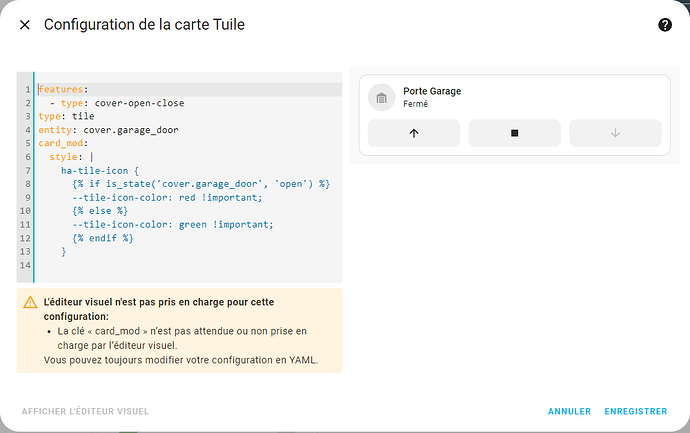Click the warning triangle icon in the alert
The image size is (690, 433).
coord(30,302)
